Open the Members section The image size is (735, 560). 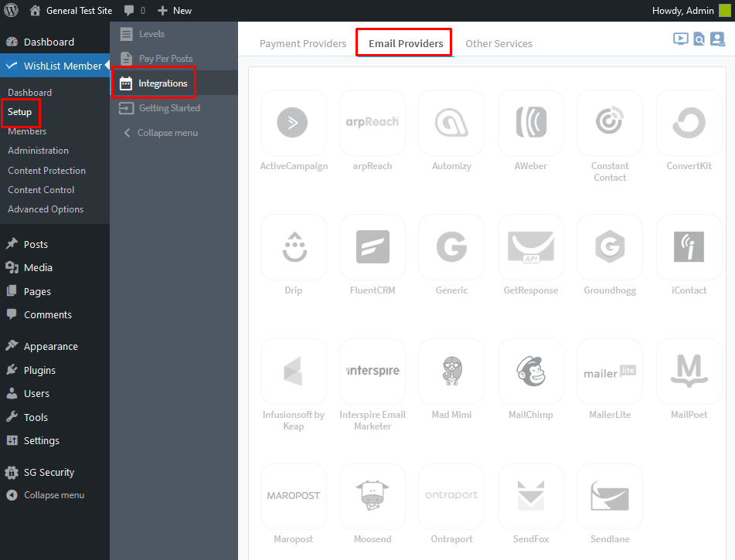(x=27, y=131)
